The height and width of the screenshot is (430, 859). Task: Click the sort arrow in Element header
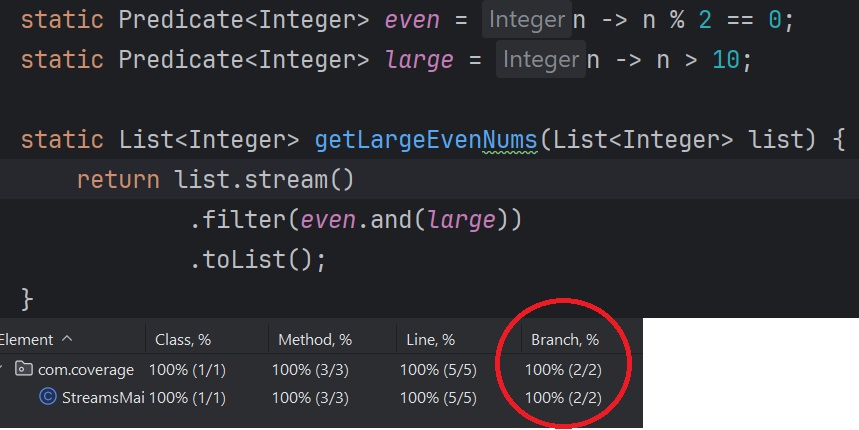click(x=68, y=340)
